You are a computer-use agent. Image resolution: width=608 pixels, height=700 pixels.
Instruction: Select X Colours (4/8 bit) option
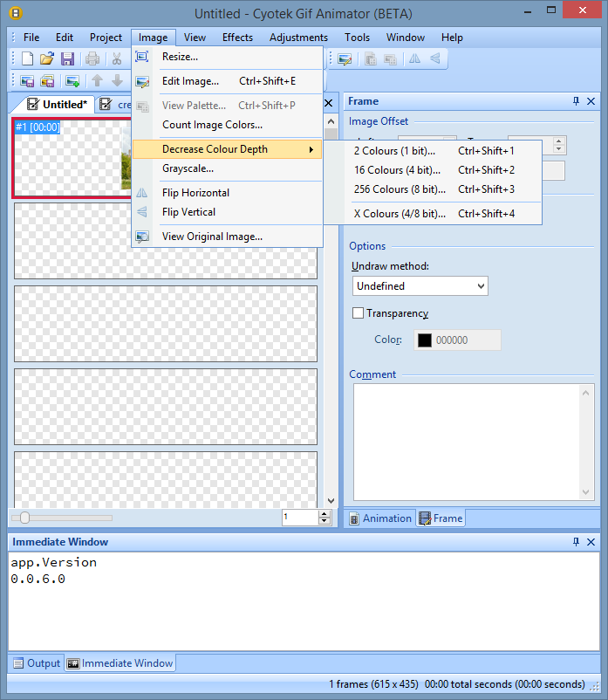click(433, 214)
